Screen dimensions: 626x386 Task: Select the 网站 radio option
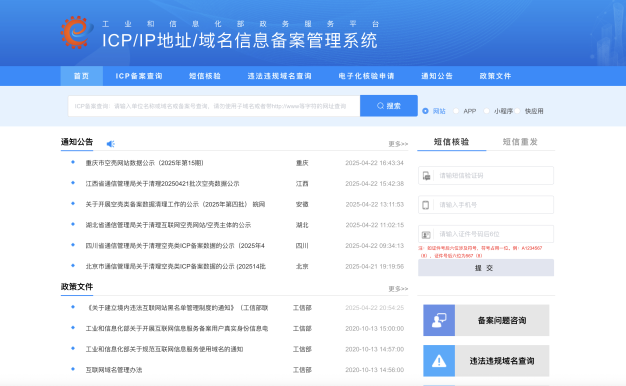(x=425, y=111)
